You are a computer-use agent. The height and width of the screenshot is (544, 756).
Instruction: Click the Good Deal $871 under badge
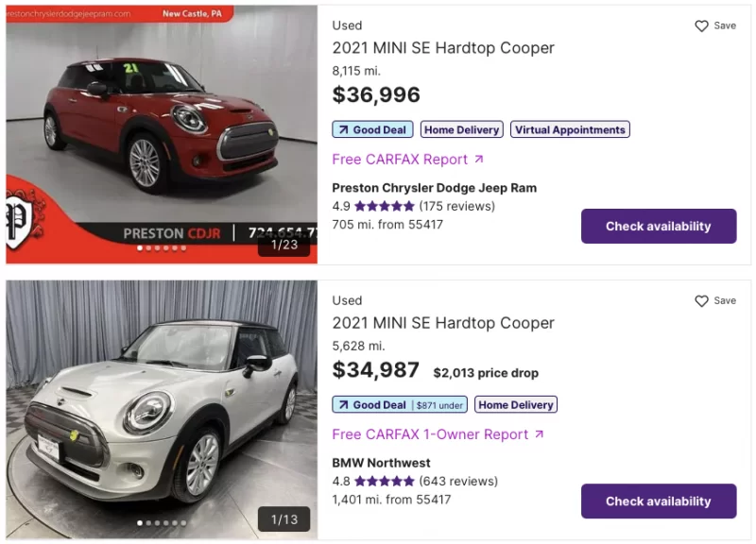[x=400, y=405]
